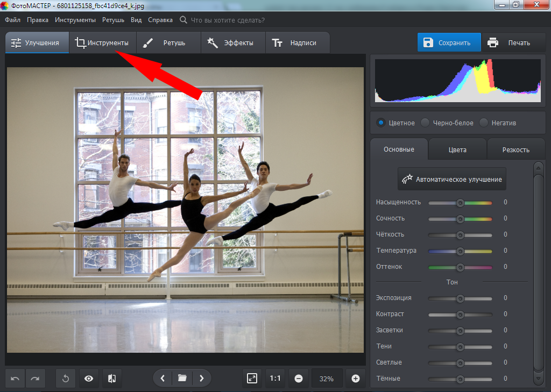
Task: Open the folder browse icon
Action: pyautogui.click(x=182, y=379)
